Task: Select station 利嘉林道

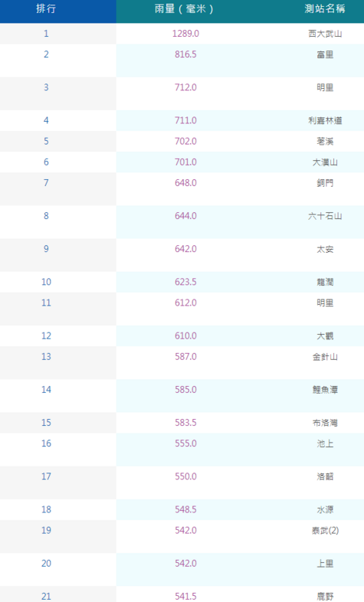Action: coord(325,120)
